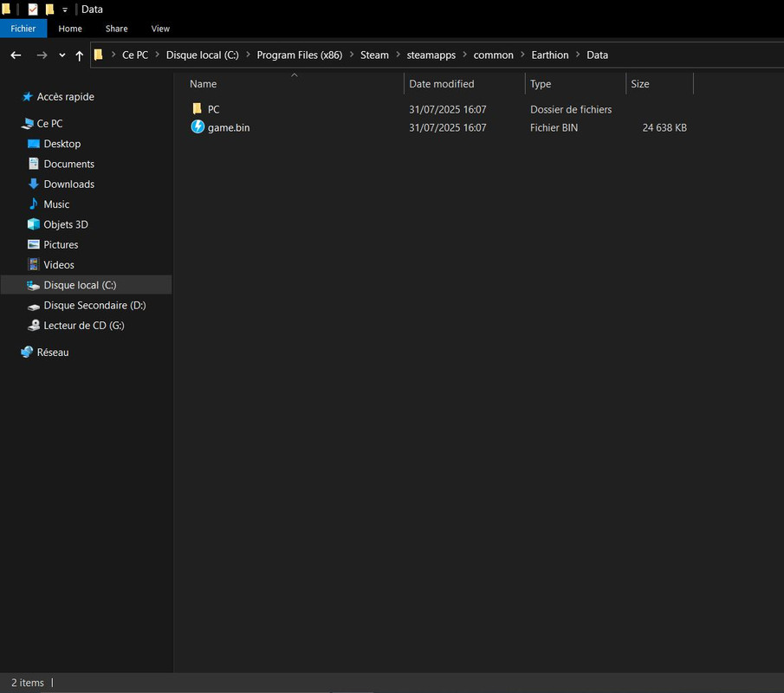Click the Réseau network icon
This screenshot has height=693, width=784.
coord(27,352)
